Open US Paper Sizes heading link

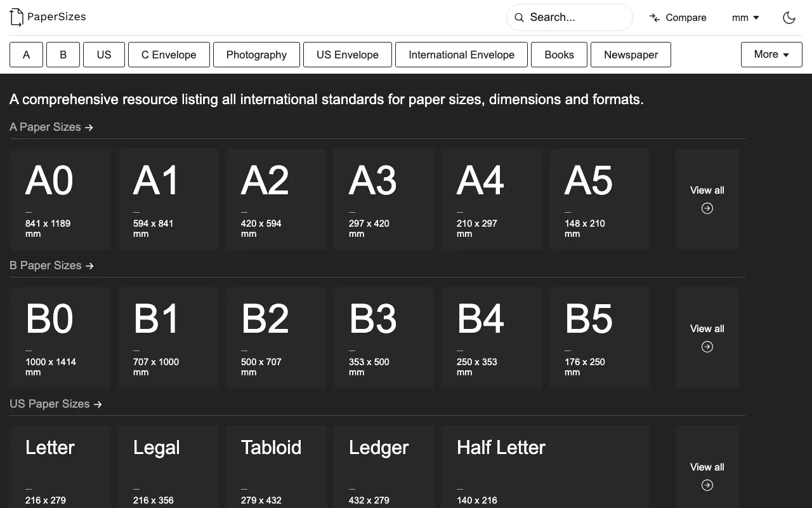pos(56,404)
